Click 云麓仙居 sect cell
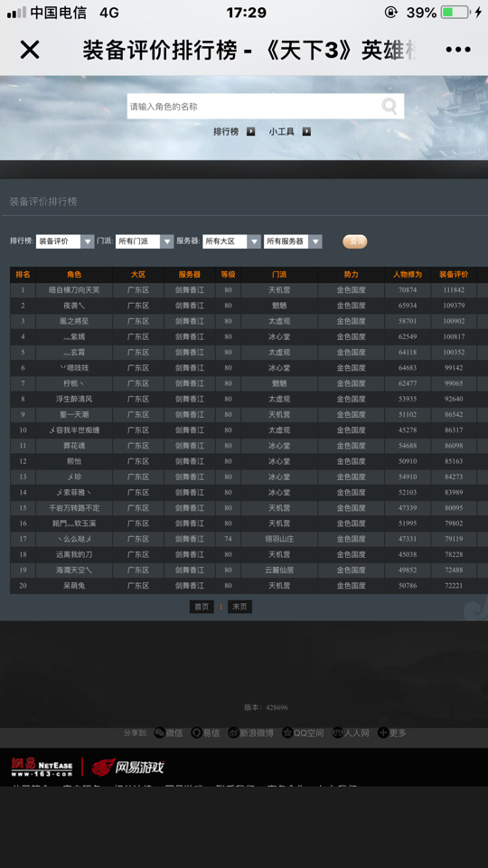This screenshot has height=868, width=488. tap(279, 570)
